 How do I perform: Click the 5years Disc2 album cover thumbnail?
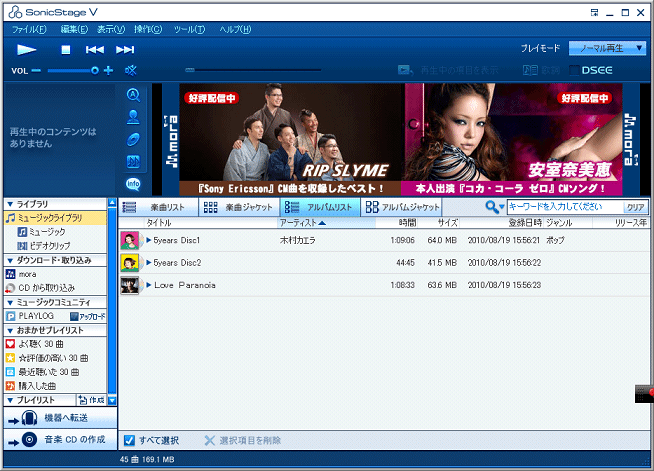coord(130,263)
